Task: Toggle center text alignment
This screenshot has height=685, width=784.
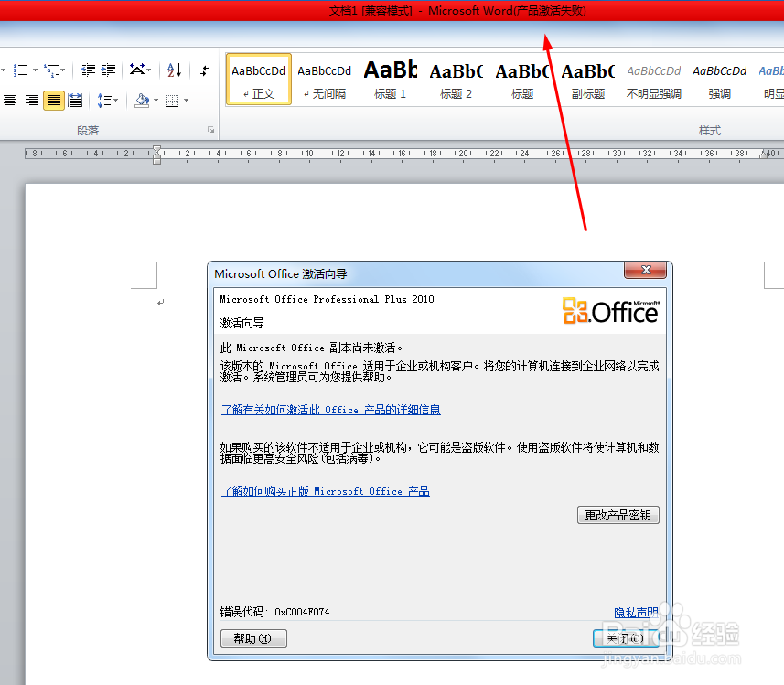Action: click(9, 101)
